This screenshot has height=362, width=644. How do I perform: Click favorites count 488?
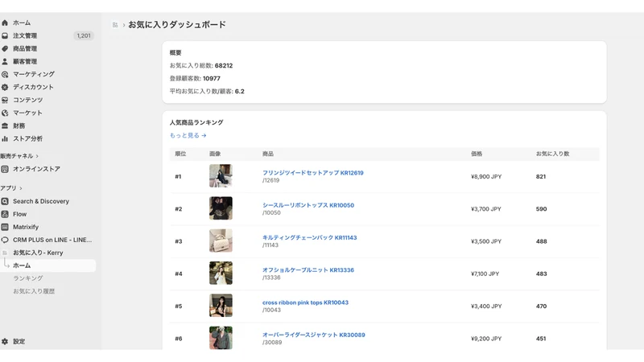point(541,241)
